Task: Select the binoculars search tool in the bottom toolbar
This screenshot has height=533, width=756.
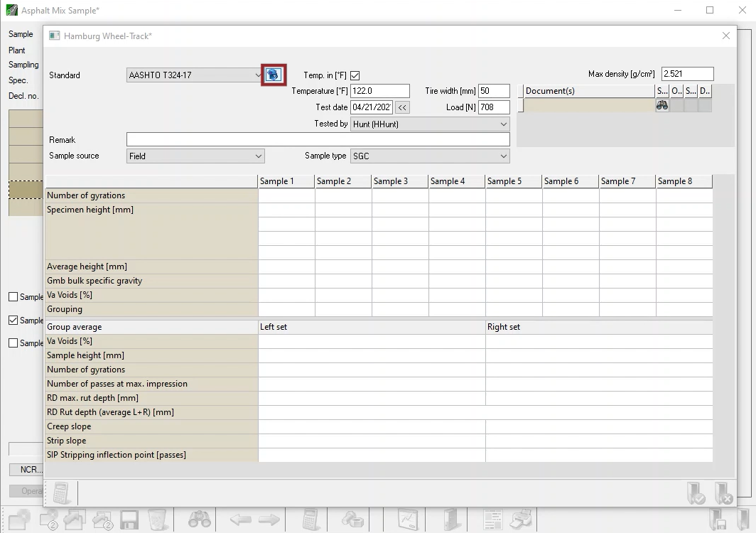Action: pos(197,520)
